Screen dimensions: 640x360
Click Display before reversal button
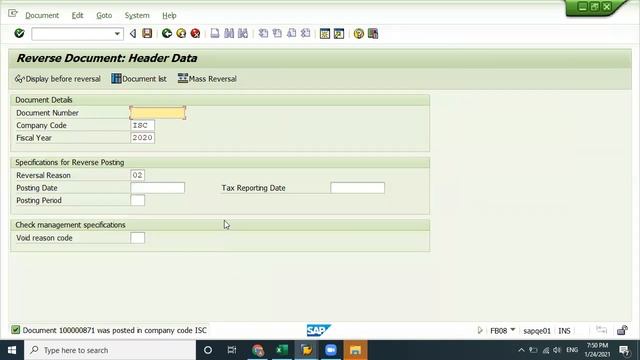pos(58,79)
